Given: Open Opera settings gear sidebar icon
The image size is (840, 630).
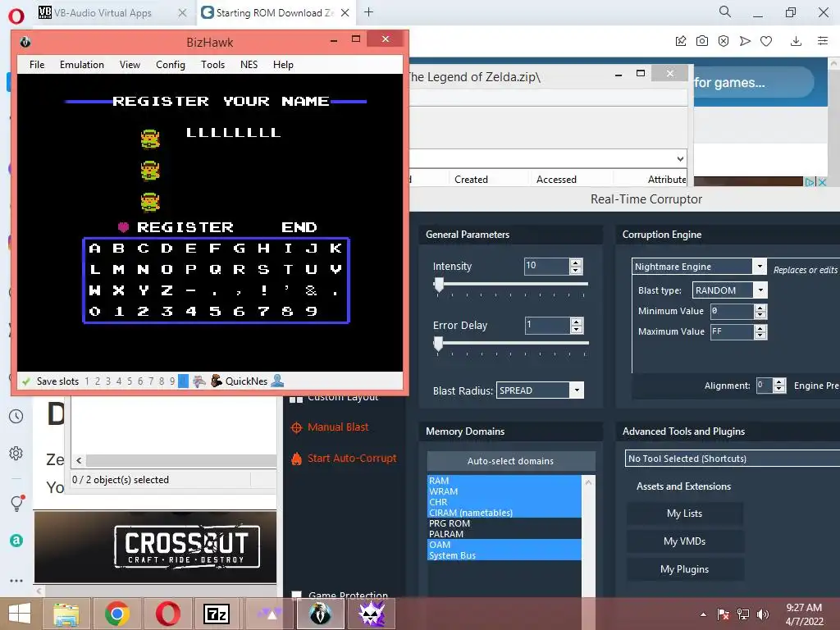Looking at the screenshot, I should tap(16, 453).
